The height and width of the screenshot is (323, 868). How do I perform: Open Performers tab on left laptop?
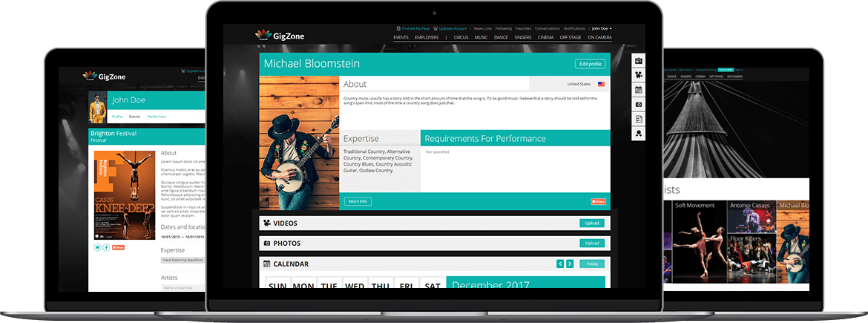[157, 117]
